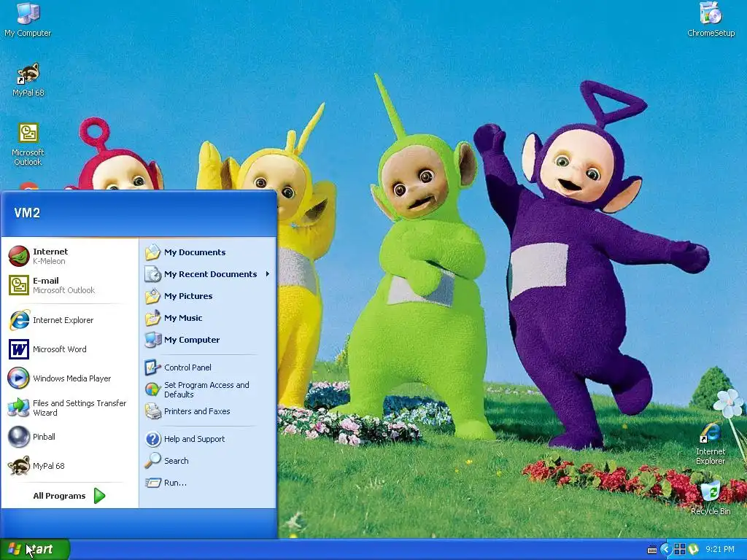
Task: Open the My Music folder
Action: tap(208, 318)
